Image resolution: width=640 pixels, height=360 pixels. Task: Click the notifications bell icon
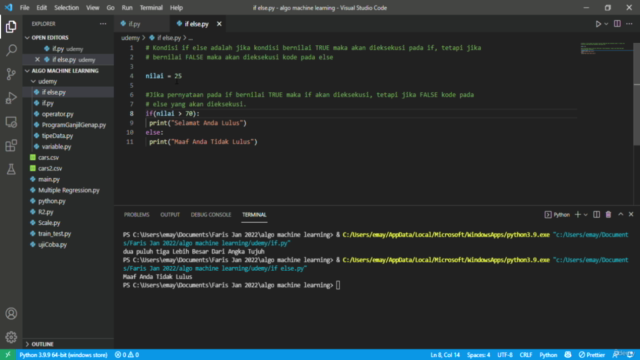pos(631,354)
